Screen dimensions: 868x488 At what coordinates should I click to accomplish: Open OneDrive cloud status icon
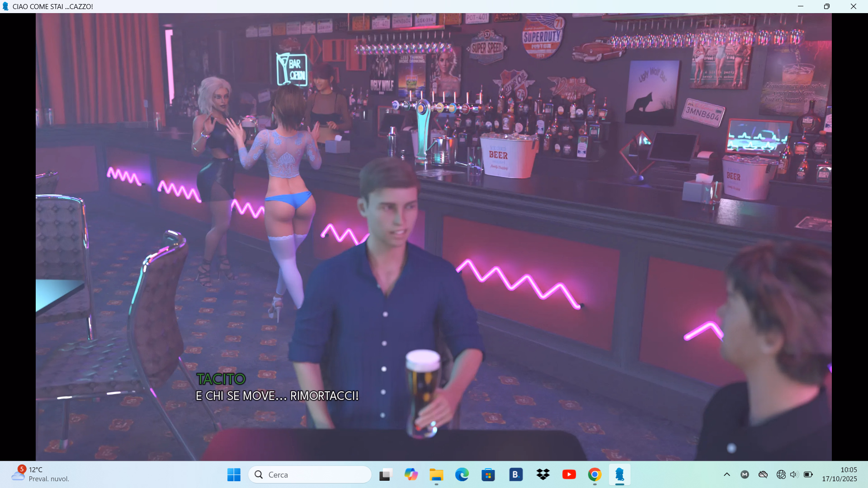[763, 474]
